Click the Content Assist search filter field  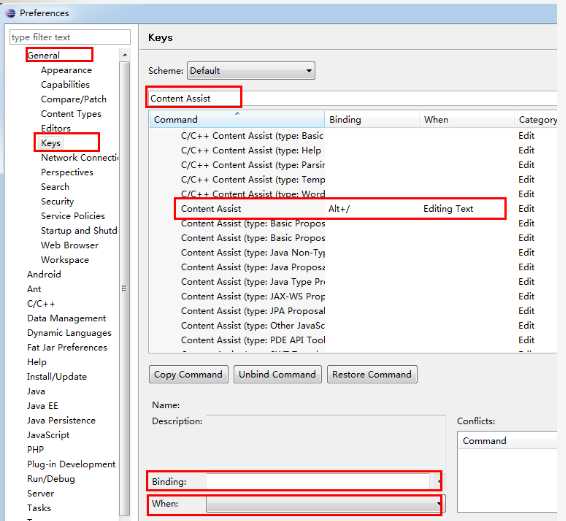tap(352, 99)
